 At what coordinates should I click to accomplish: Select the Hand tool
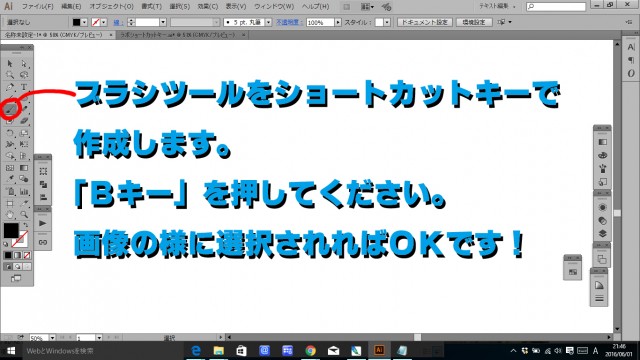10,214
